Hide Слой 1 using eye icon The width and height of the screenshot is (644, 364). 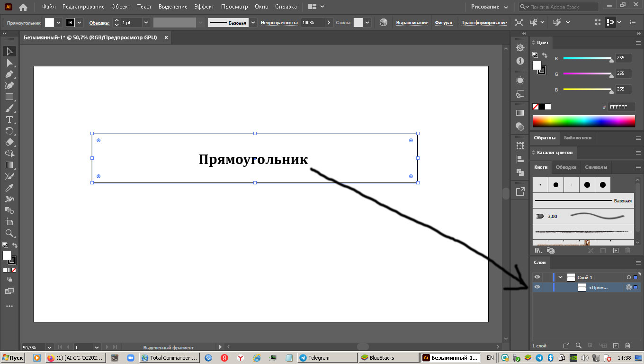(537, 277)
